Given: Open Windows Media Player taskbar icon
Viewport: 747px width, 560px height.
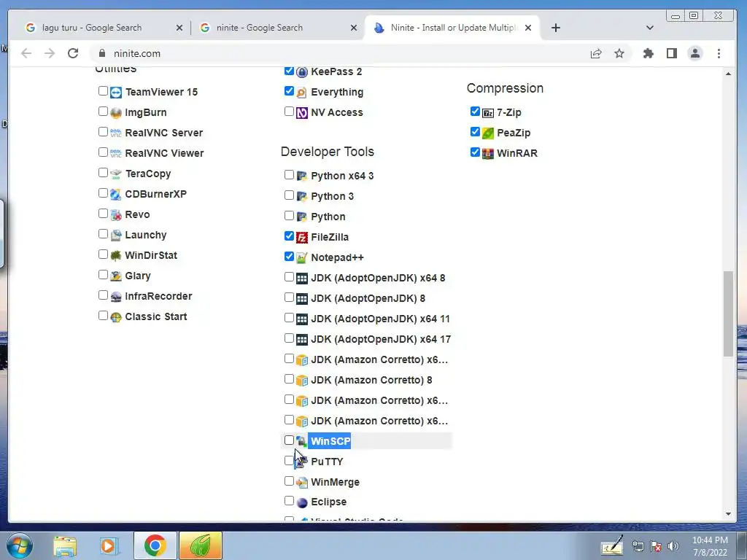Looking at the screenshot, I should point(108,545).
